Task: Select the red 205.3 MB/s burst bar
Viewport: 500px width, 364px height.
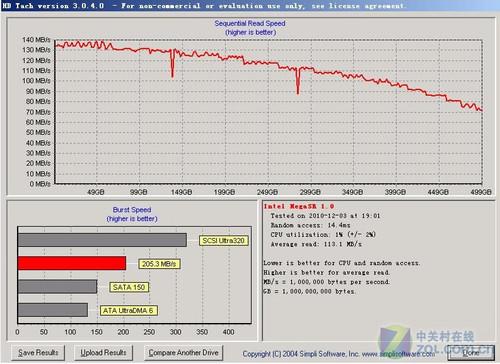Action: (x=72, y=263)
